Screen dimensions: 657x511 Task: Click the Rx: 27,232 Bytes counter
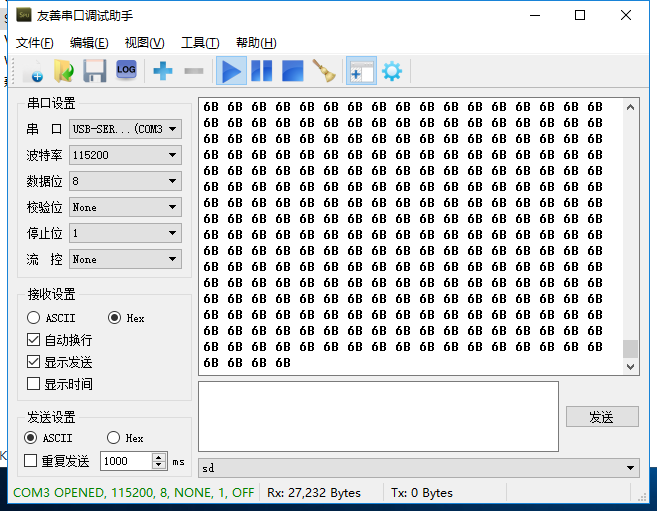click(x=314, y=493)
